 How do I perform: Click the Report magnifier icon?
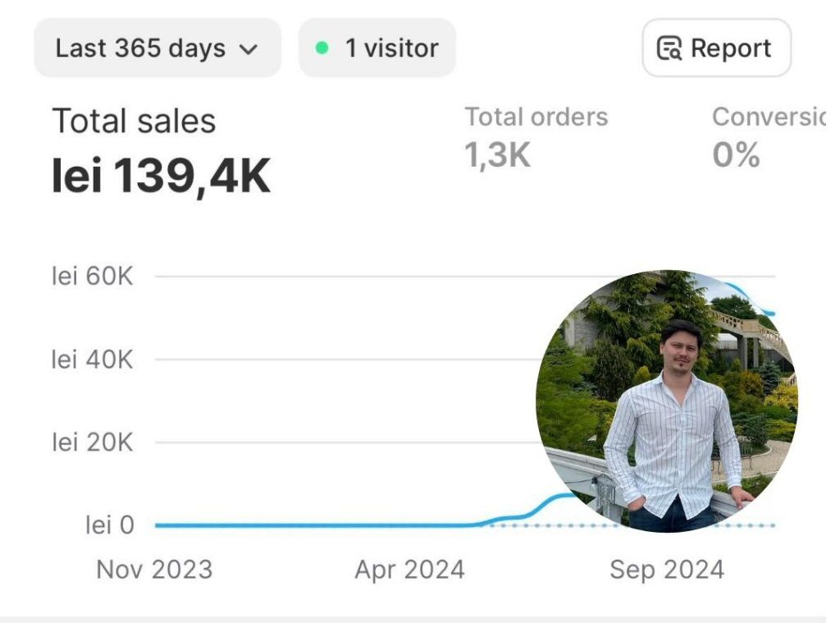pos(669,49)
